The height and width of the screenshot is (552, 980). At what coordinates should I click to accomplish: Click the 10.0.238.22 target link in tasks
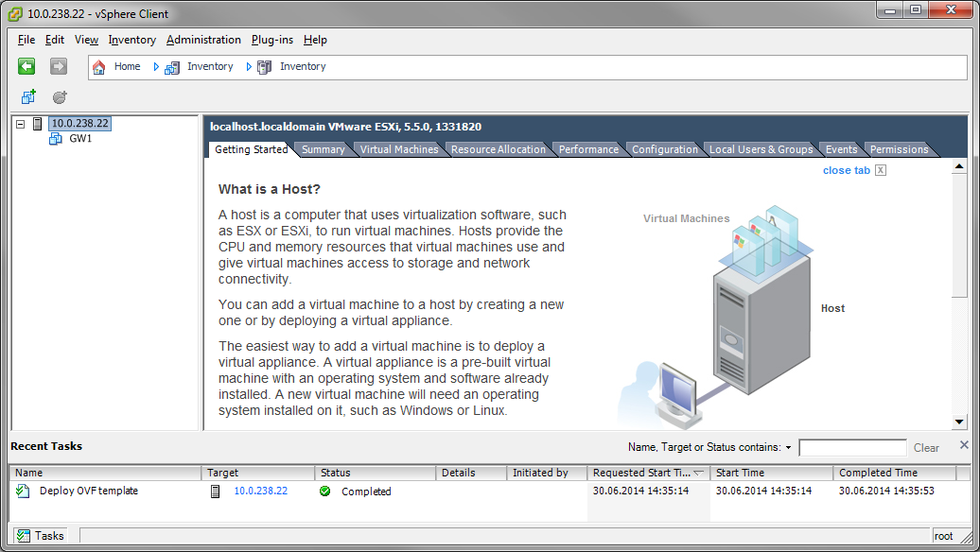(261, 491)
